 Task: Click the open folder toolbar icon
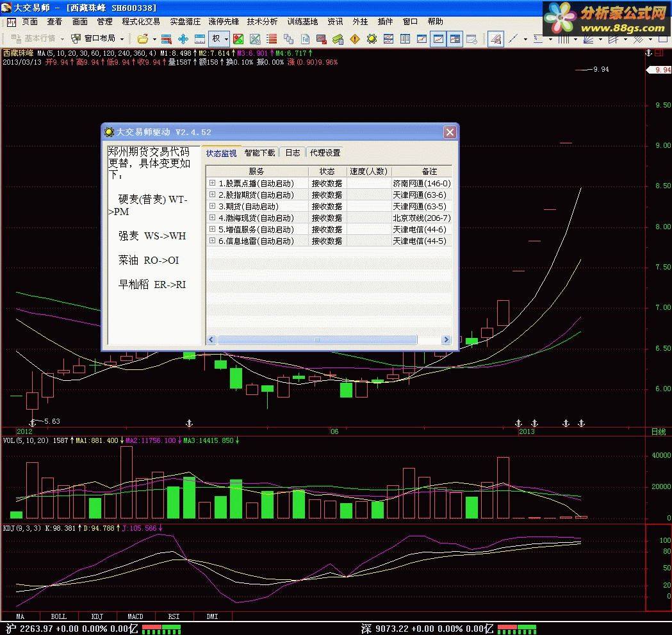(x=143, y=39)
